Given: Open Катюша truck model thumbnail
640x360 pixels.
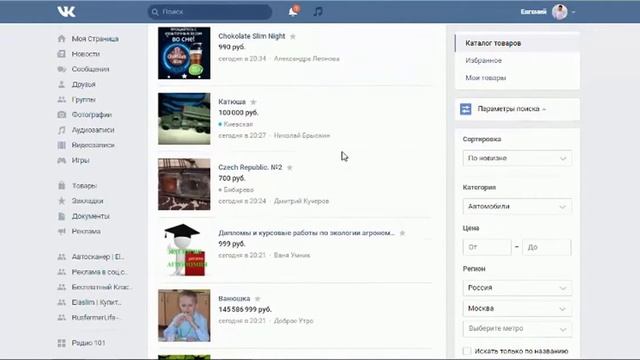Looking at the screenshot, I should (184, 119).
